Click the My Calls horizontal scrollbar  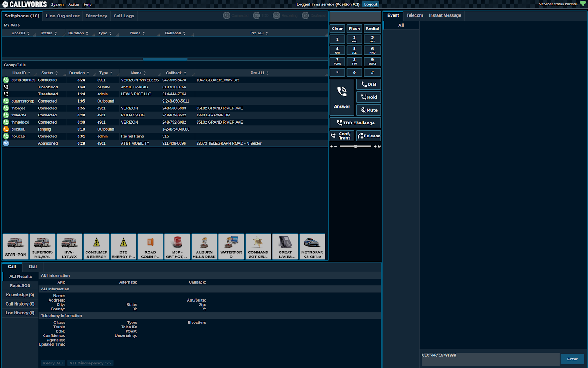tap(165, 59)
